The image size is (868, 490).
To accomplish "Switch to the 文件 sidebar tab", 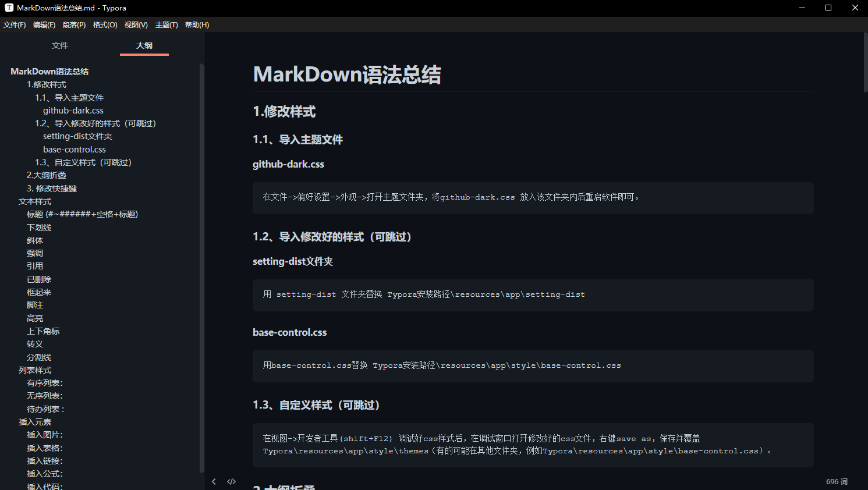I will [60, 45].
